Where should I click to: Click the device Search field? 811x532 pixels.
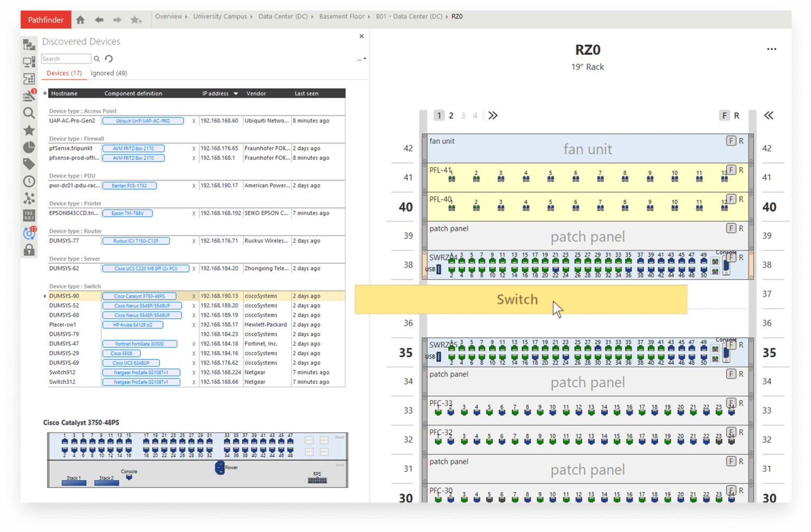(66, 59)
